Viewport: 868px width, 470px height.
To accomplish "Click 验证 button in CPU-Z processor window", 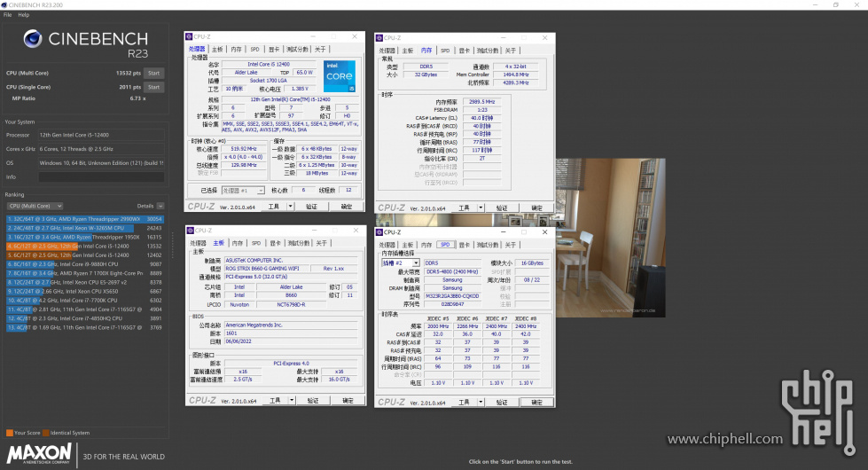I will point(312,207).
